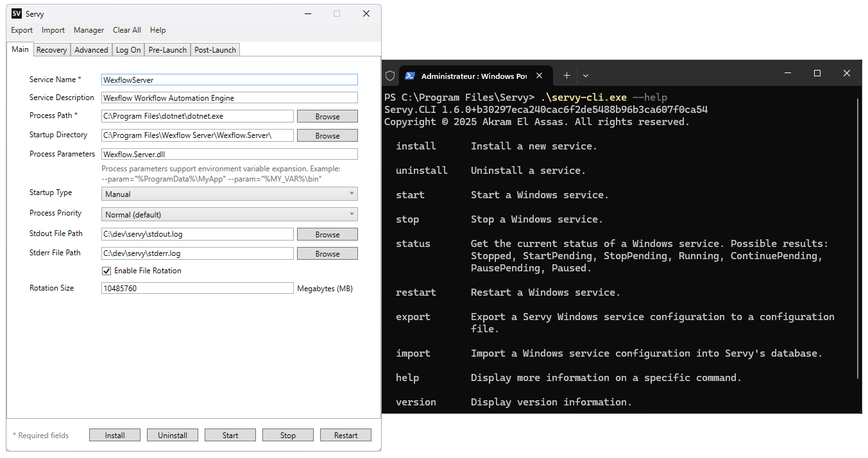Open the Manager menu in Servy
Image resolution: width=868 pixels, height=458 pixels.
89,30
